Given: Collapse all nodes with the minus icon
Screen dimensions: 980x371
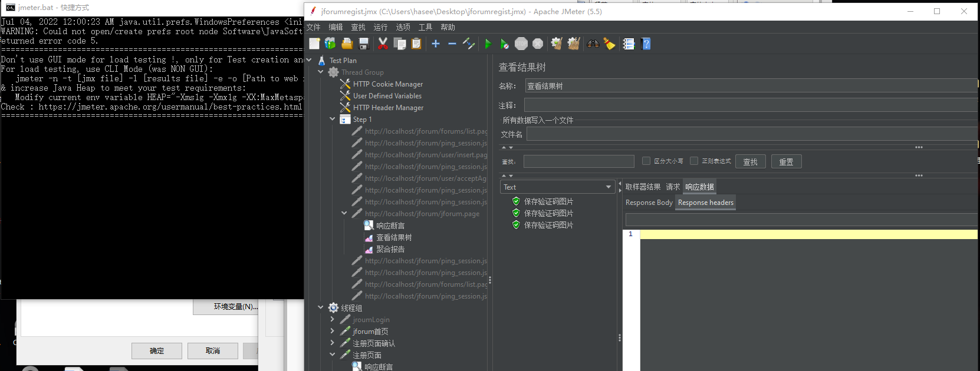Looking at the screenshot, I should click(452, 44).
